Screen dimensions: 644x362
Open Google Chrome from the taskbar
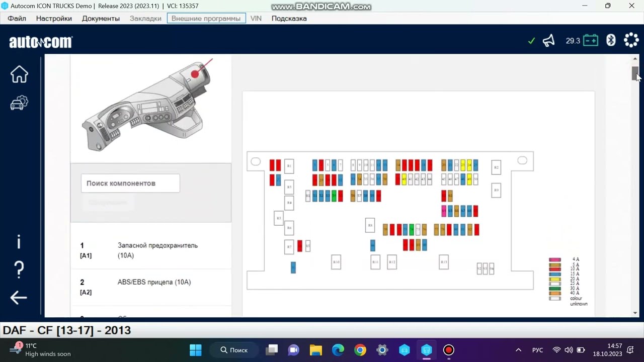tap(360, 350)
